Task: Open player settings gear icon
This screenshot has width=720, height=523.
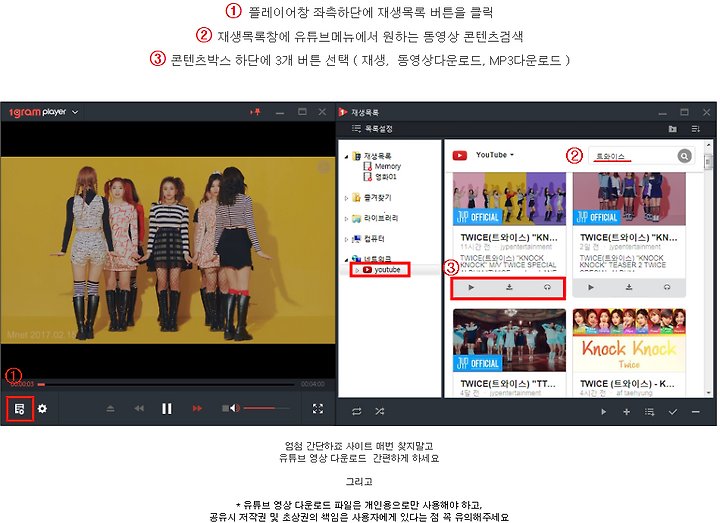Action: (x=43, y=409)
